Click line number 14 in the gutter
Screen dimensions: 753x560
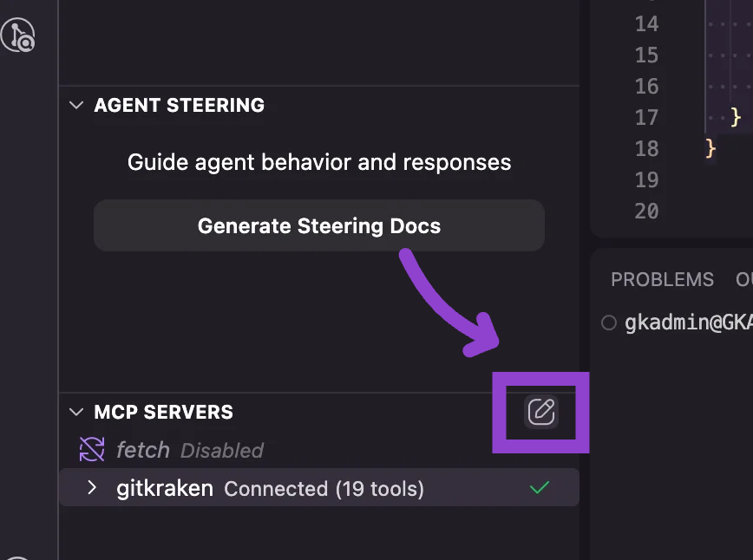click(x=646, y=23)
